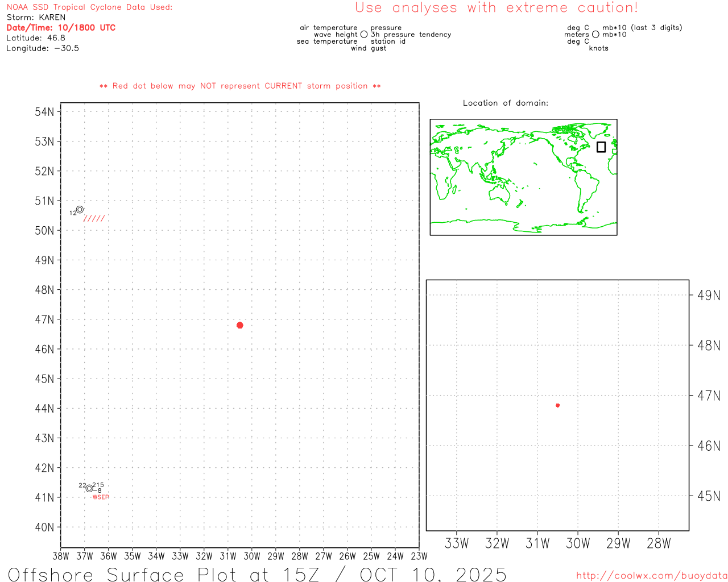This screenshot has height=582, width=728.
Task: Click the buoy station circle near 51N
Action: (80, 210)
